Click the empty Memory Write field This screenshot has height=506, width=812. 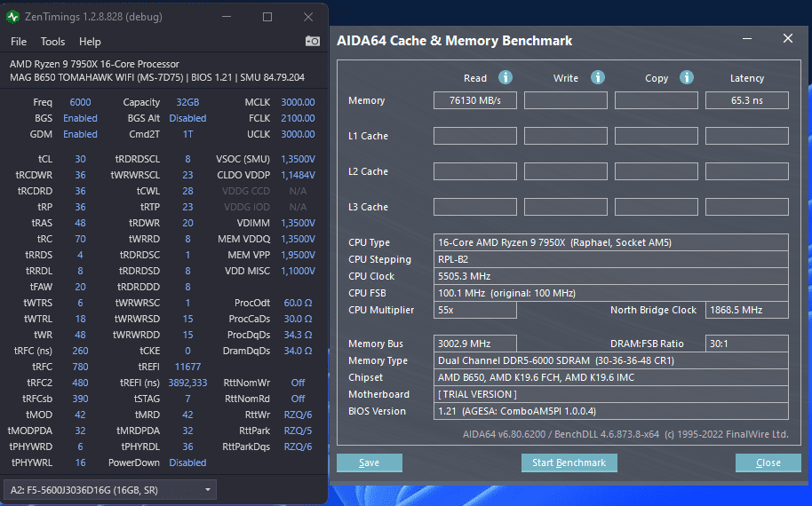566,100
